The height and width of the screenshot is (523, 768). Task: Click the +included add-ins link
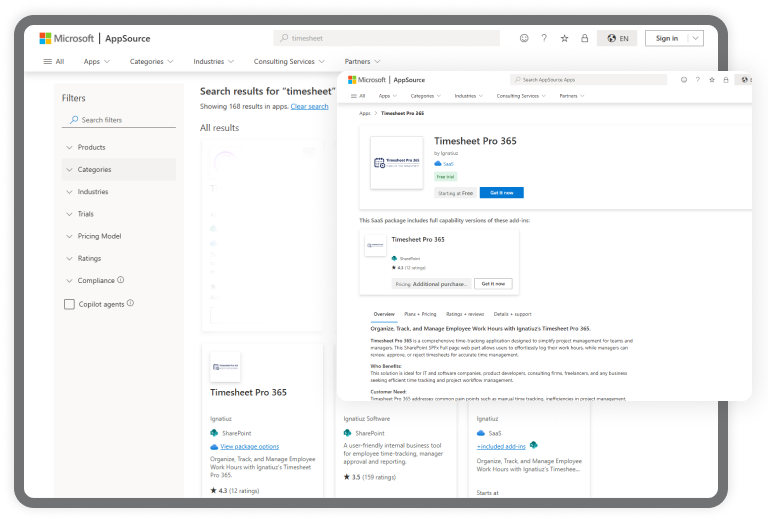501,447
